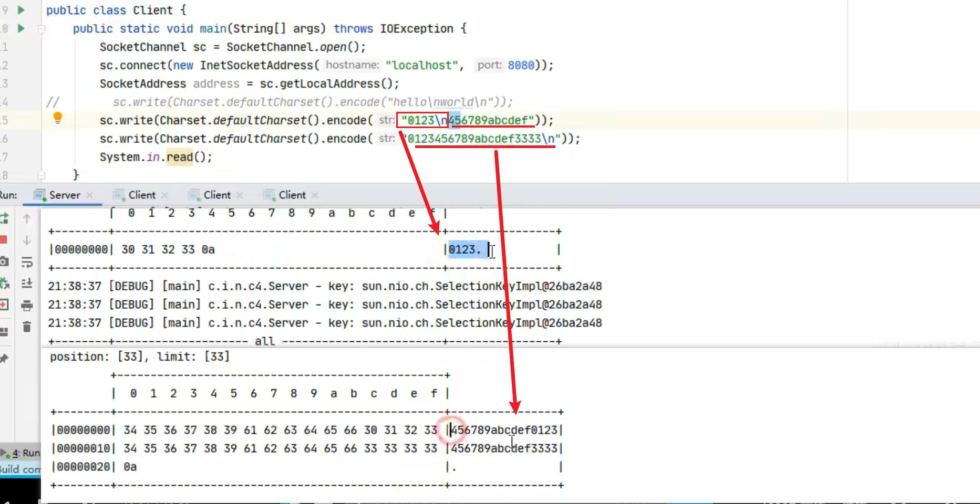Click 'public class Client {' line

tap(116, 10)
